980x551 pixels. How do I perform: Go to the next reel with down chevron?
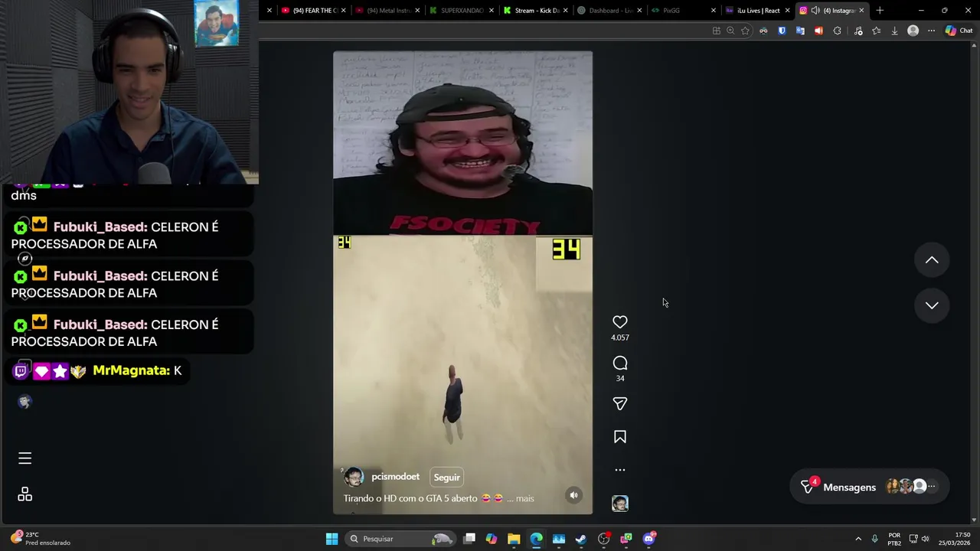(932, 305)
